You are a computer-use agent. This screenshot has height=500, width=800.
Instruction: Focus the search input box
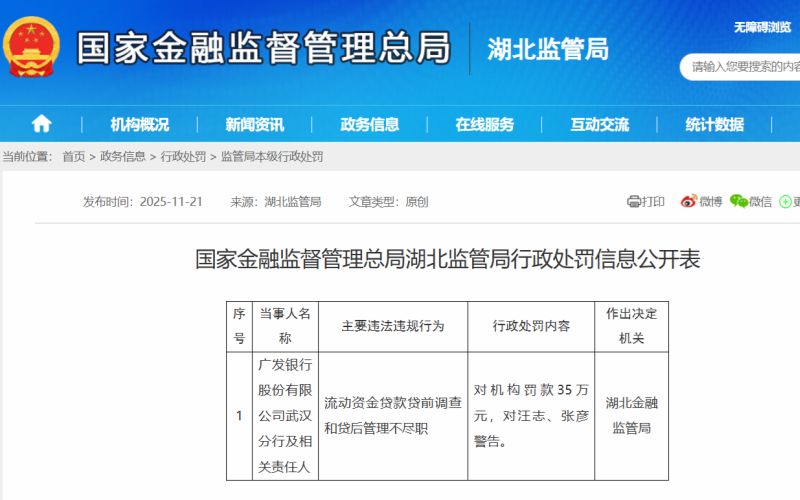pyautogui.click(x=740, y=66)
